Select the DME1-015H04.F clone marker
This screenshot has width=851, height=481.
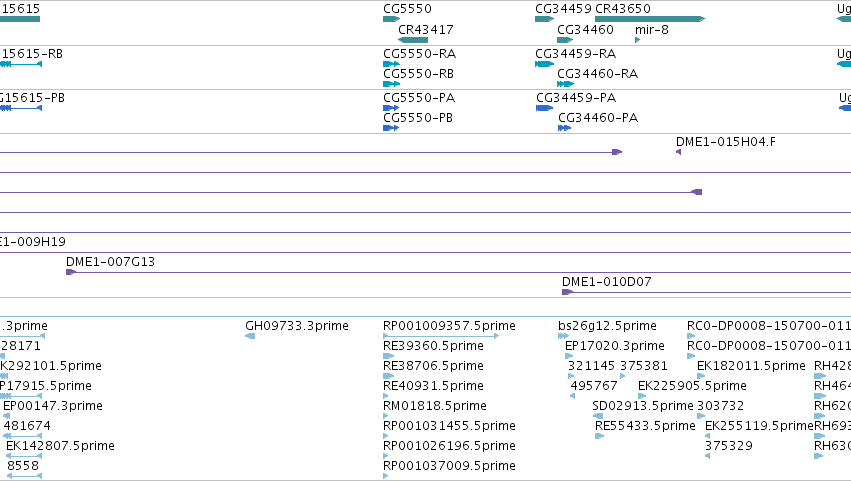point(678,152)
